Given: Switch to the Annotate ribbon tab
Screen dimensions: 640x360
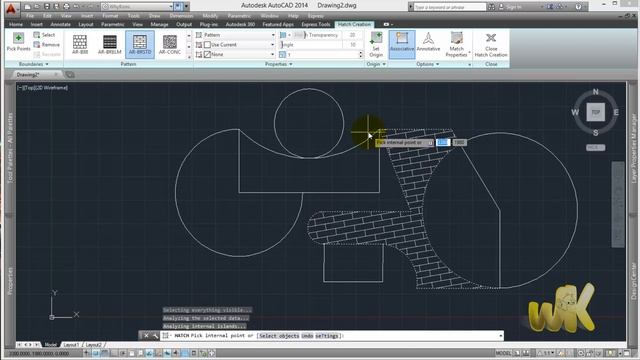Looking at the screenshot, I should 60,24.
